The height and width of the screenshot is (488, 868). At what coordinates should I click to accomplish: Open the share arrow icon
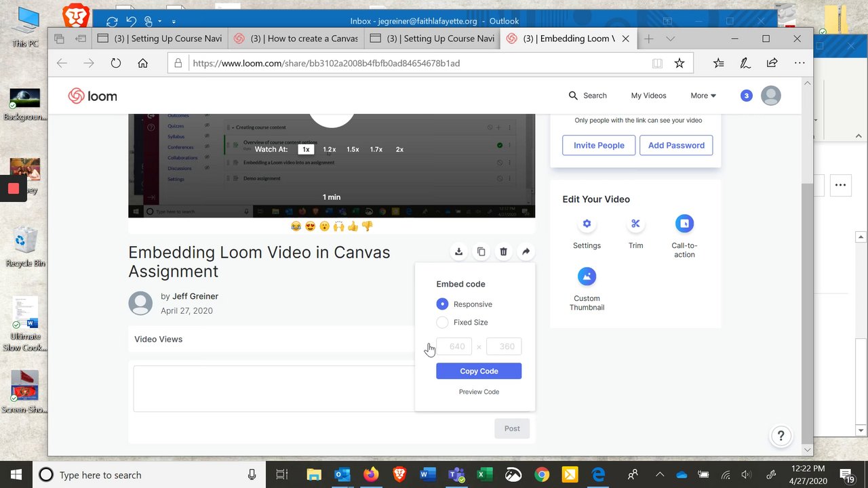click(x=526, y=251)
